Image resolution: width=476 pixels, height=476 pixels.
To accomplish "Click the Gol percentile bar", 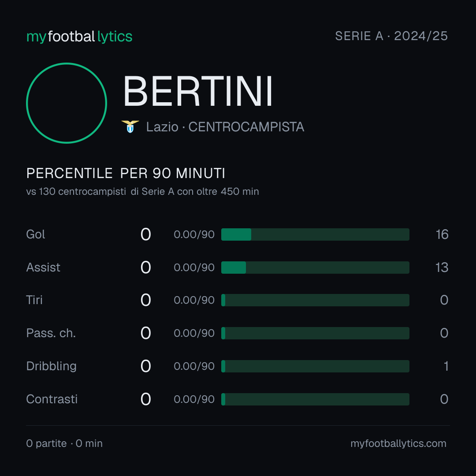I will click(x=315, y=234).
